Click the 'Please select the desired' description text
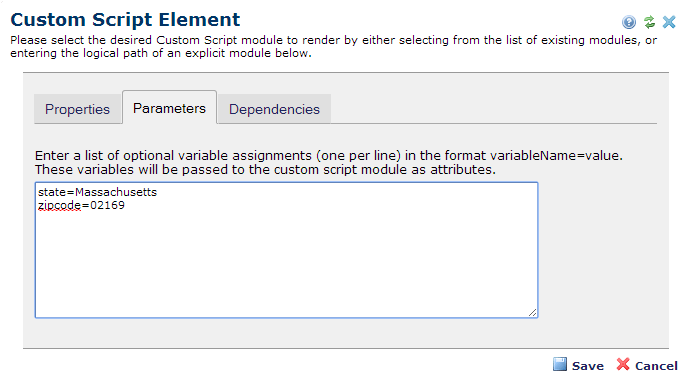The width and height of the screenshot is (695, 378). [81, 40]
